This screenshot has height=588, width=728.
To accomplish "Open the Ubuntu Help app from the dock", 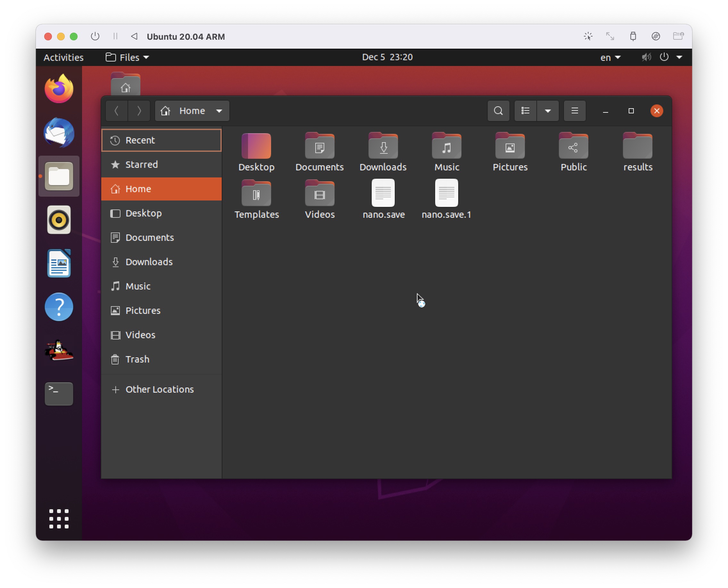I will click(59, 306).
